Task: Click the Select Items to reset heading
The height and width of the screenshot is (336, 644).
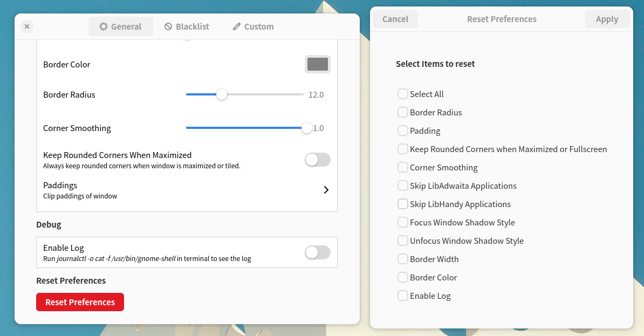Action: 435,64
